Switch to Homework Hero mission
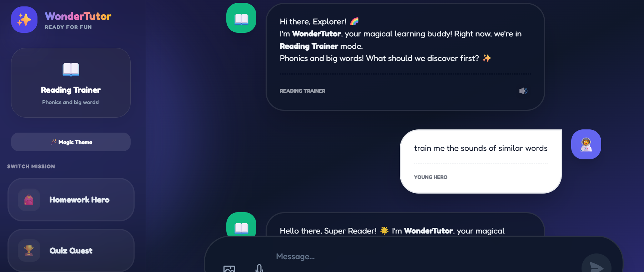This screenshot has width=644, height=272. click(71, 200)
